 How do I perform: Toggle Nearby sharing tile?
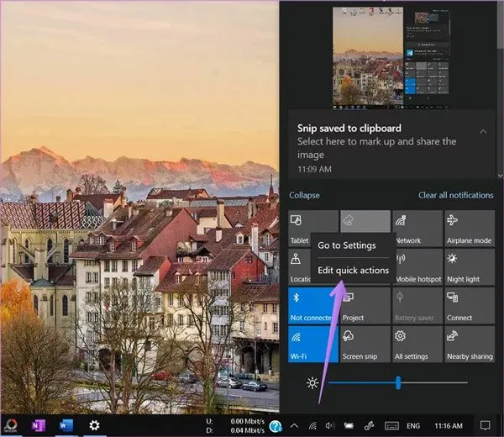pyautogui.click(x=469, y=344)
